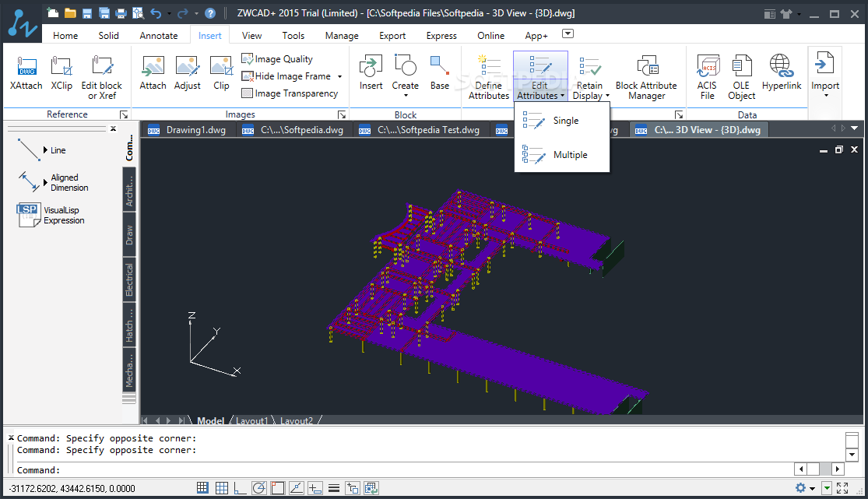Image resolution: width=868 pixels, height=499 pixels.
Task: Click command history scroll down arrow
Action: (852, 455)
